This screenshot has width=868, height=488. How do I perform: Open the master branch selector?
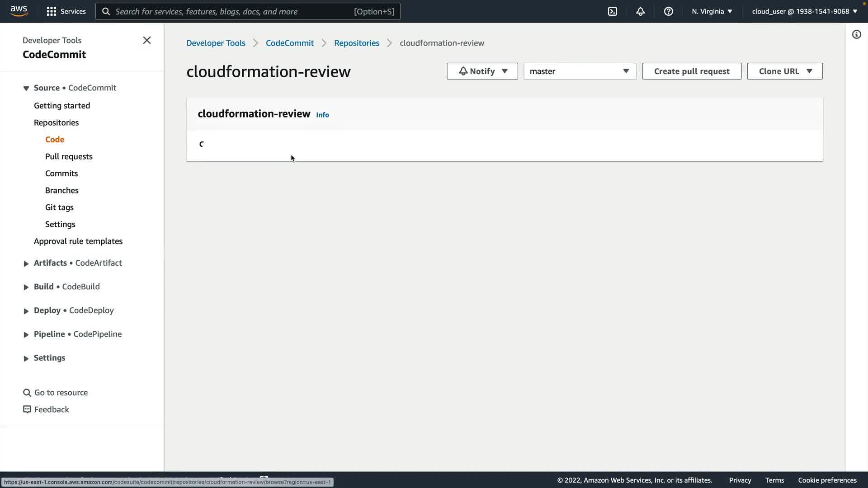[x=580, y=71]
